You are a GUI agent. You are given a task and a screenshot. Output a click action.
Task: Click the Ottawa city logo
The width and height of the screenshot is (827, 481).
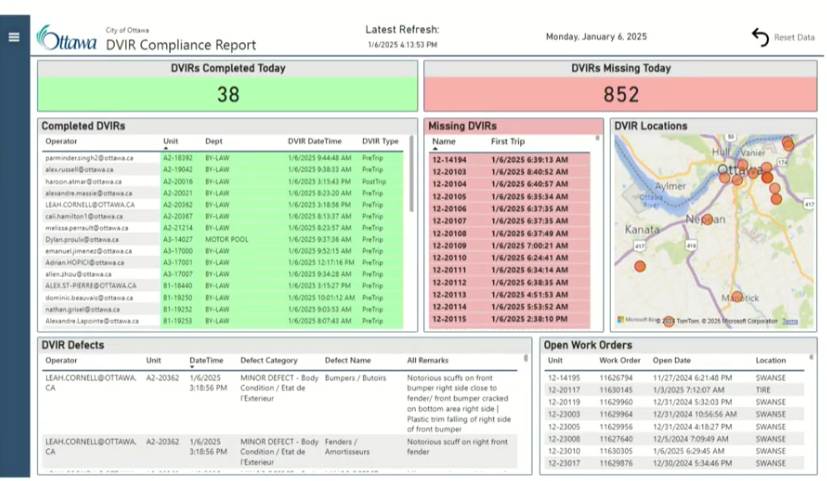tap(66, 37)
